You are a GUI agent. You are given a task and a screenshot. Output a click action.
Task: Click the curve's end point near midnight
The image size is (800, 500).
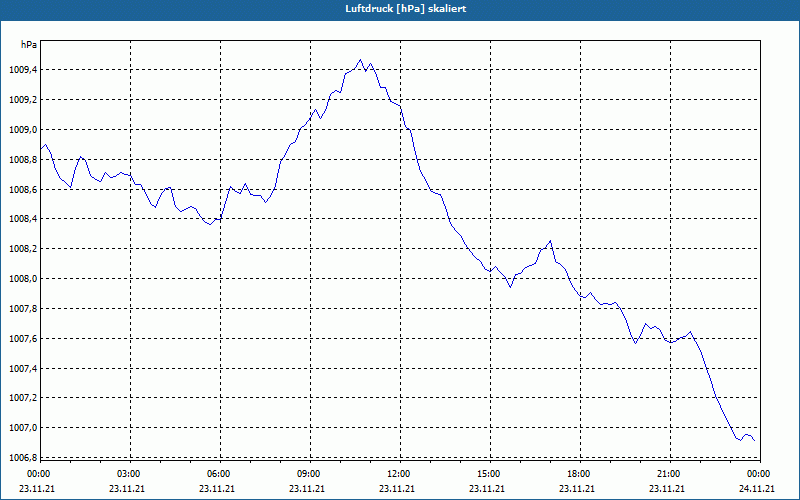click(x=754, y=440)
